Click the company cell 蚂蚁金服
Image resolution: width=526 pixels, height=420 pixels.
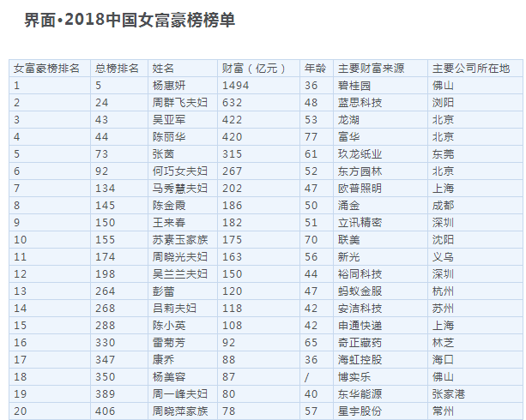click(360, 291)
